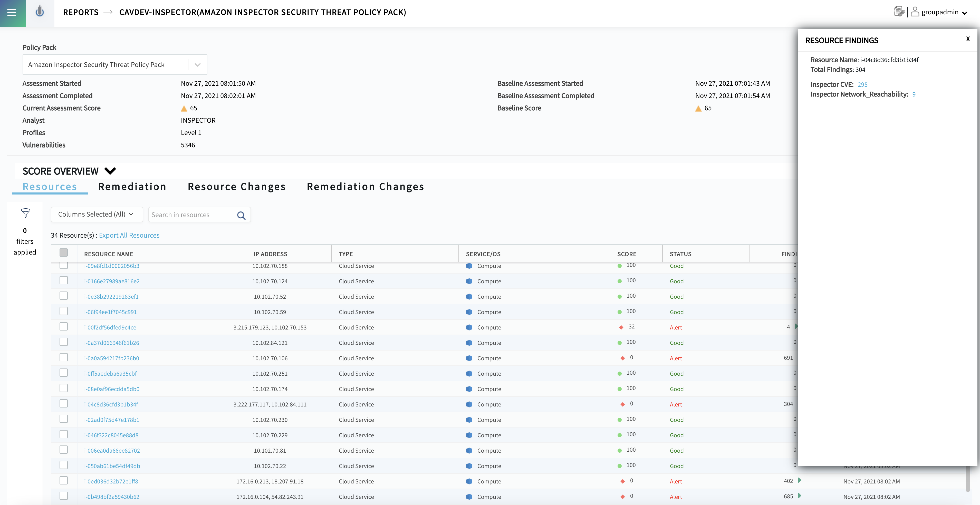
Task: Expand findings arrow for i-0b498bf2a59430b62
Action: point(800,496)
